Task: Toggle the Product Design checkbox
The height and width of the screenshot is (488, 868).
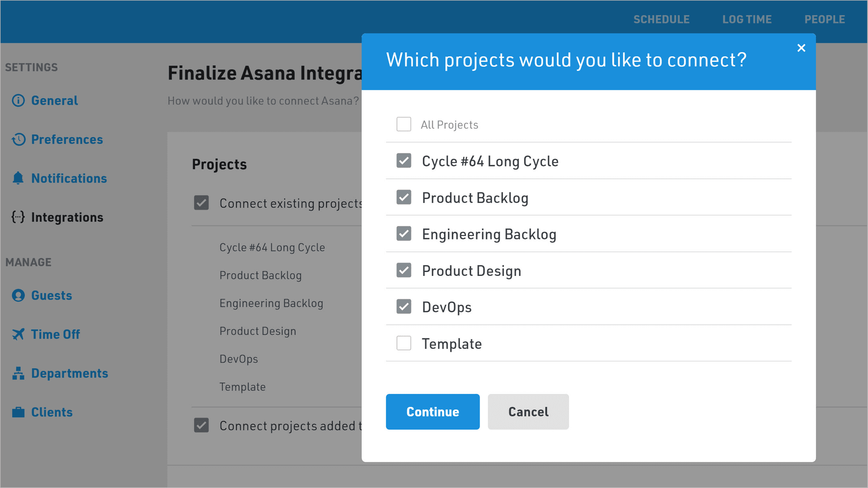Action: tap(404, 270)
